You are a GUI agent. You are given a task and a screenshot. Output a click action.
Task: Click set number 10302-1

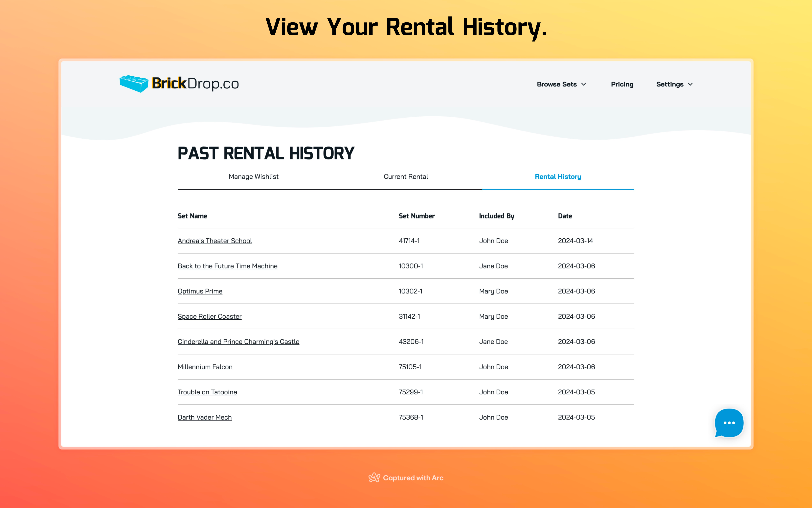(x=410, y=291)
